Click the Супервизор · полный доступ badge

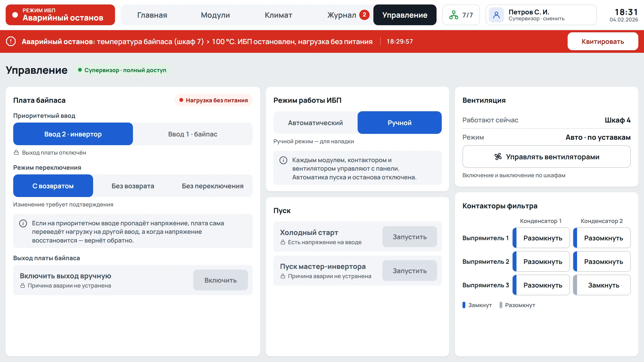click(122, 70)
